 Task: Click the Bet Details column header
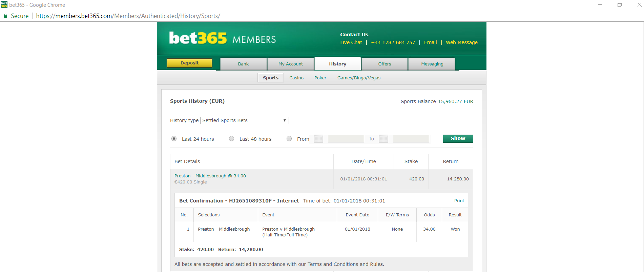(252, 161)
